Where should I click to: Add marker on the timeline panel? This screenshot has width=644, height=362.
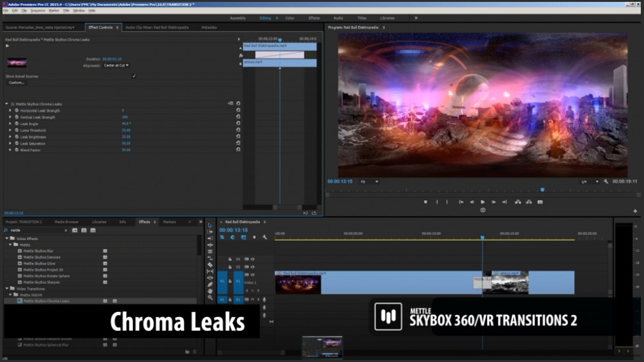[254, 237]
